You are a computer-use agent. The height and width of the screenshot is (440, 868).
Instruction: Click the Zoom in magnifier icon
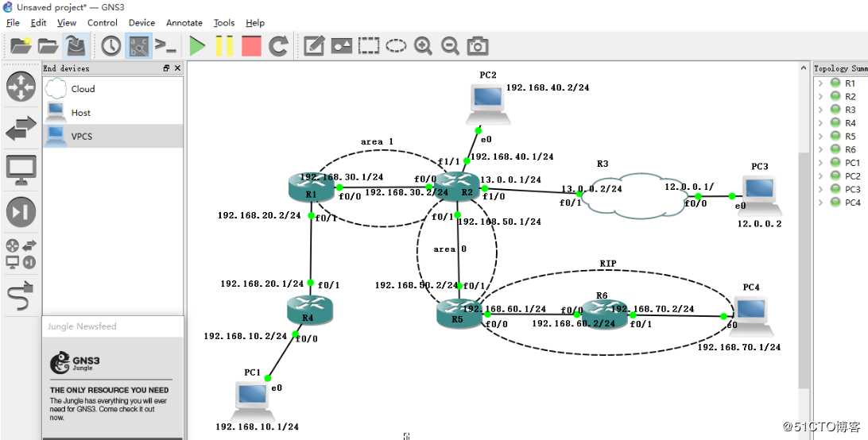424,46
